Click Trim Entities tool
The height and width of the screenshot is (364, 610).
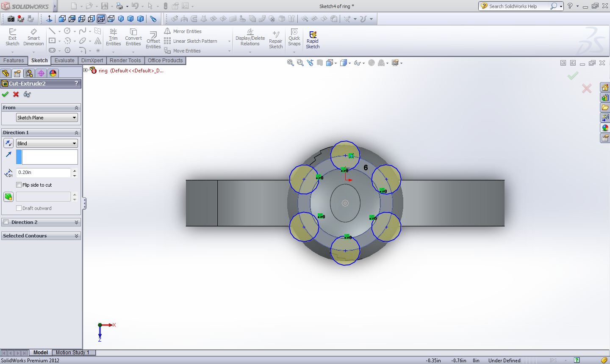click(113, 37)
